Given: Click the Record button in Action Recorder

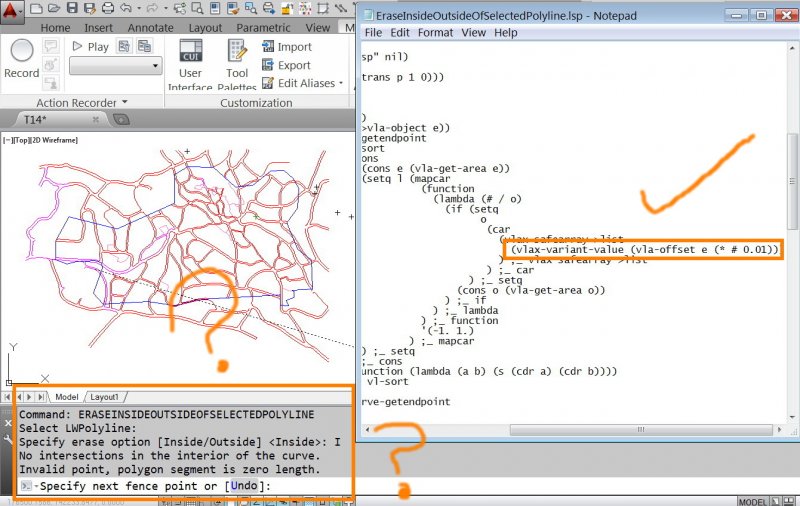Looking at the screenshot, I should [21, 59].
